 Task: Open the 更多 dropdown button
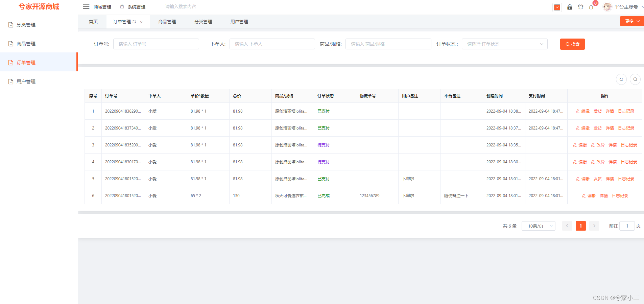[x=631, y=21]
